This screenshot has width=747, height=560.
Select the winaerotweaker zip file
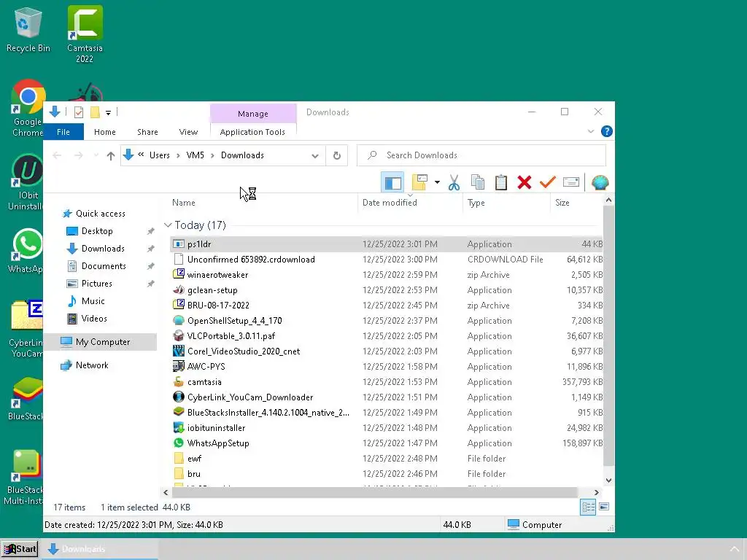click(x=386, y=275)
